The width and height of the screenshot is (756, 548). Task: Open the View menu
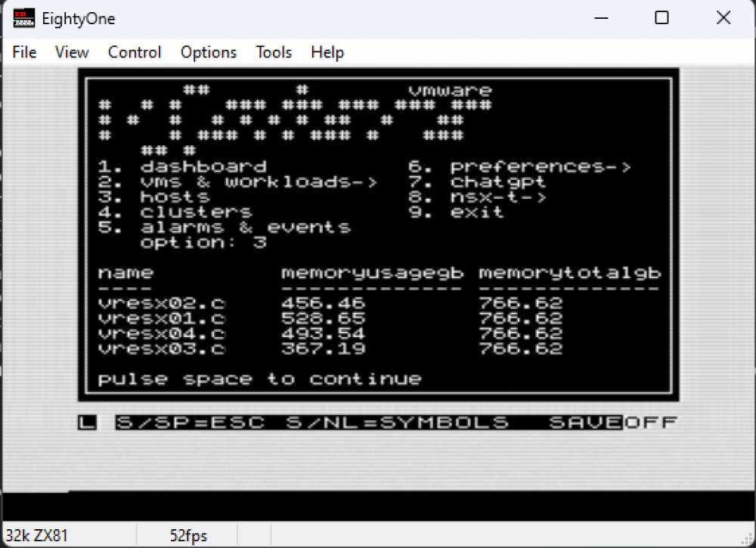(71, 52)
